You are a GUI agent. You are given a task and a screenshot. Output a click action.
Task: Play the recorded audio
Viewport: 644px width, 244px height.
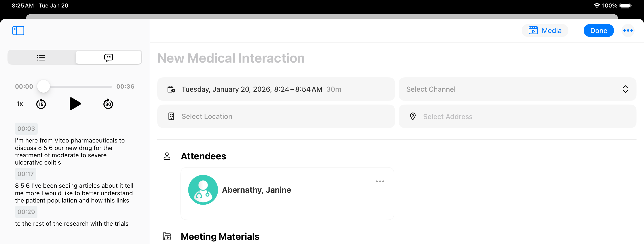75,104
